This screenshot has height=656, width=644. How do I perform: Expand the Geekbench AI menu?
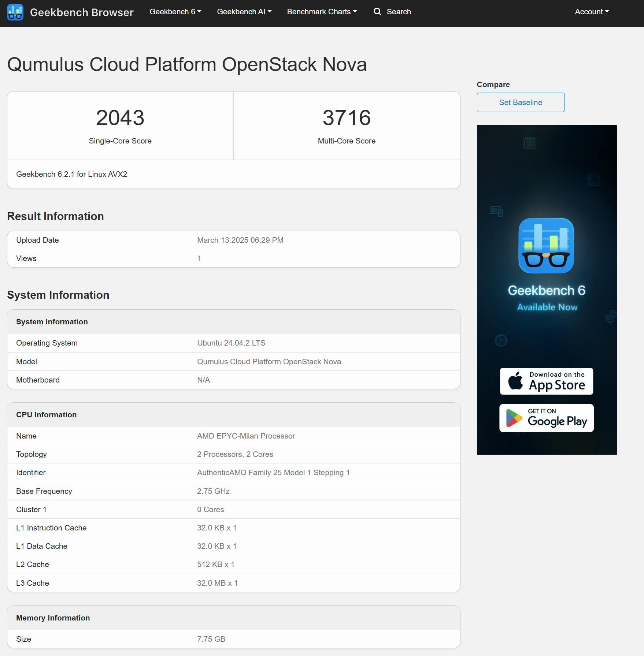(244, 11)
